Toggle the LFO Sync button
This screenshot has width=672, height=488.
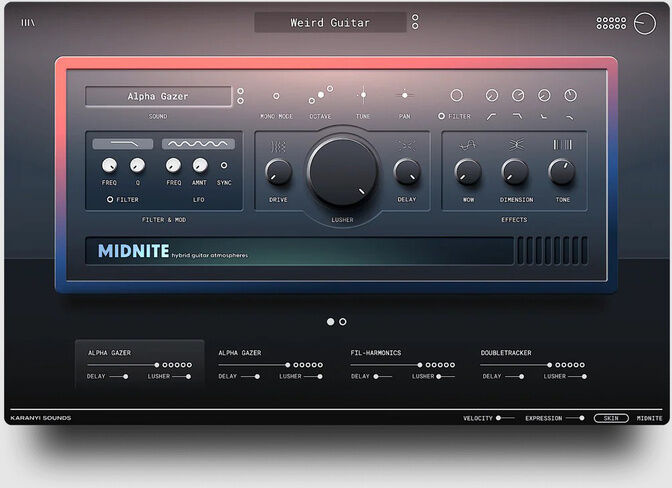224,165
